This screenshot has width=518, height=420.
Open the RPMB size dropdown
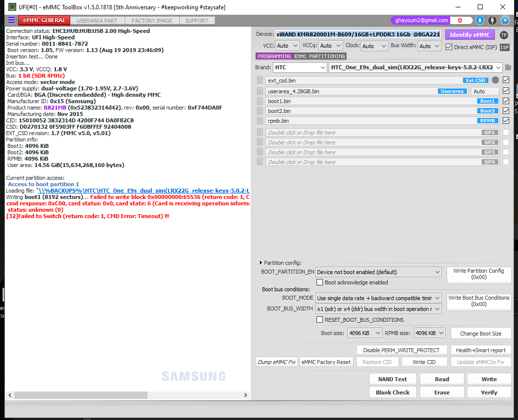(430, 333)
